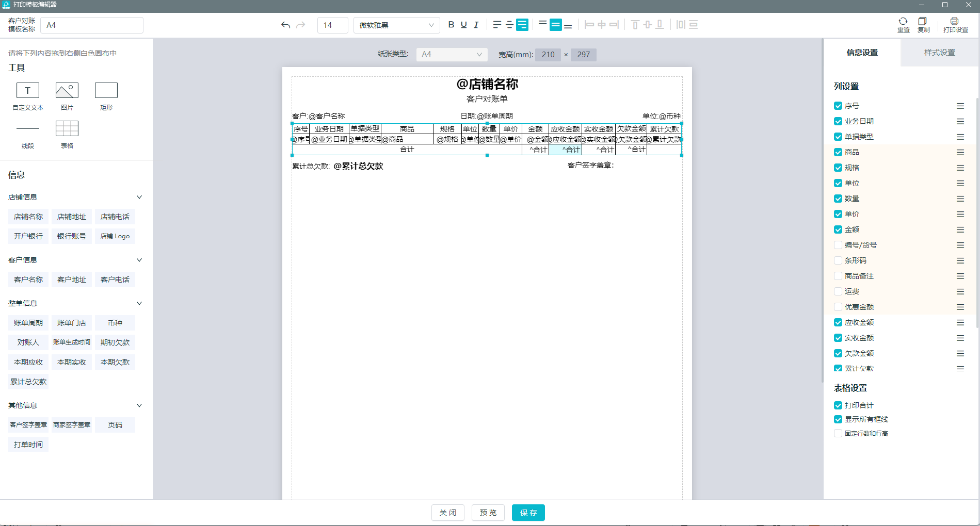
Task: Open the 纸张类型 A4 dropdown
Action: [x=452, y=54]
